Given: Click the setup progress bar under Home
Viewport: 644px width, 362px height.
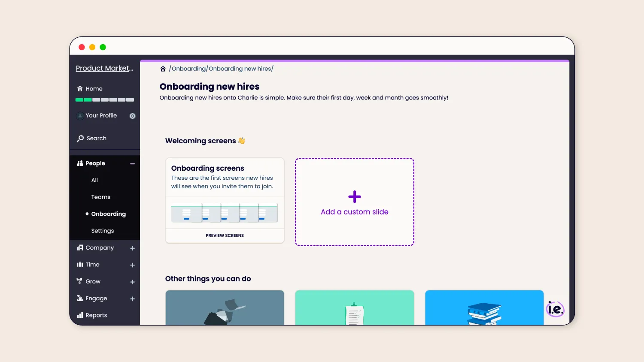Looking at the screenshot, I should (x=105, y=100).
